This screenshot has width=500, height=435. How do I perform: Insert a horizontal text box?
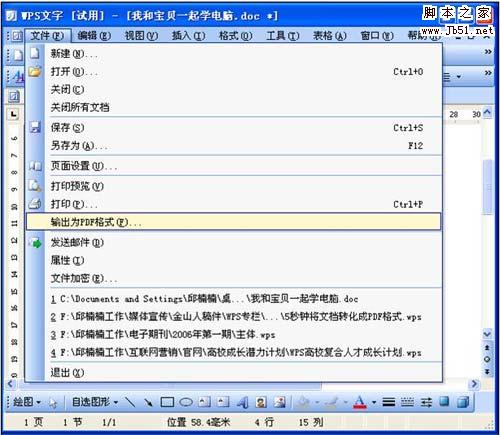204,402
